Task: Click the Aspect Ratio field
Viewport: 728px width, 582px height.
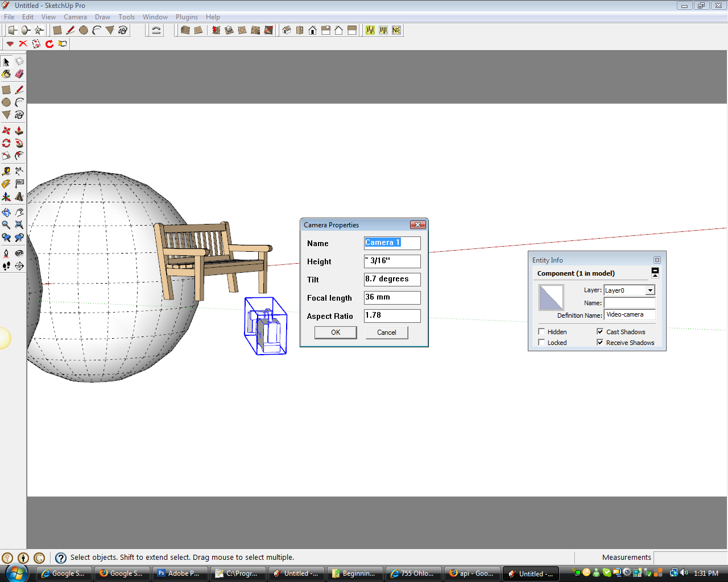Action: pos(392,315)
